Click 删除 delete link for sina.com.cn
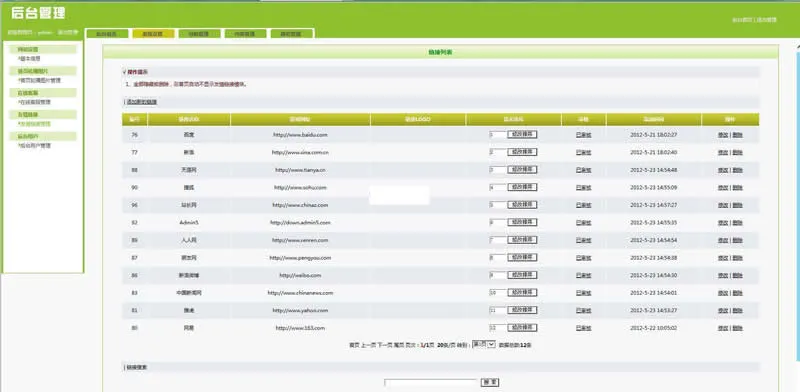The image size is (800, 392). pyautogui.click(x=738, y=152)
